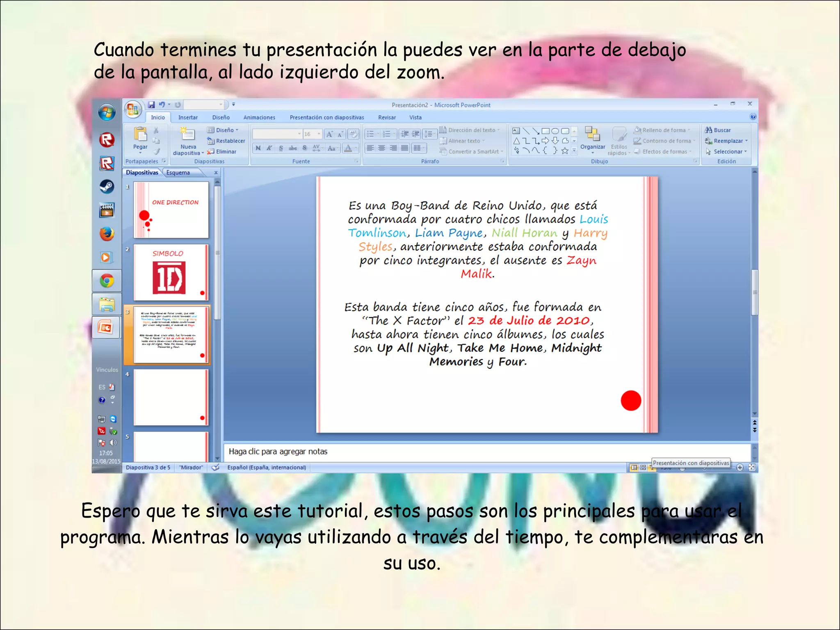
Task: Insert a text box shape from shapes gallery
Action: (x=516, y=131)
